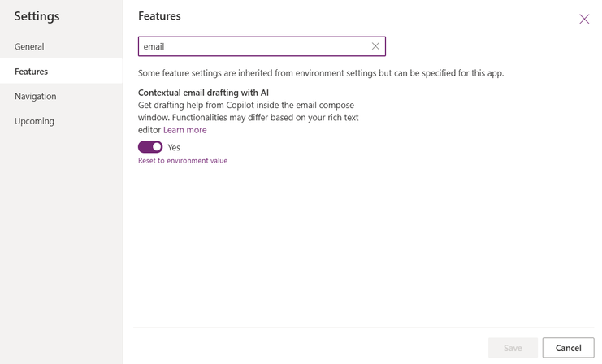Click Reset to environment value
Image resolution: width=602 pixels, height=364 pixels.
183,161
